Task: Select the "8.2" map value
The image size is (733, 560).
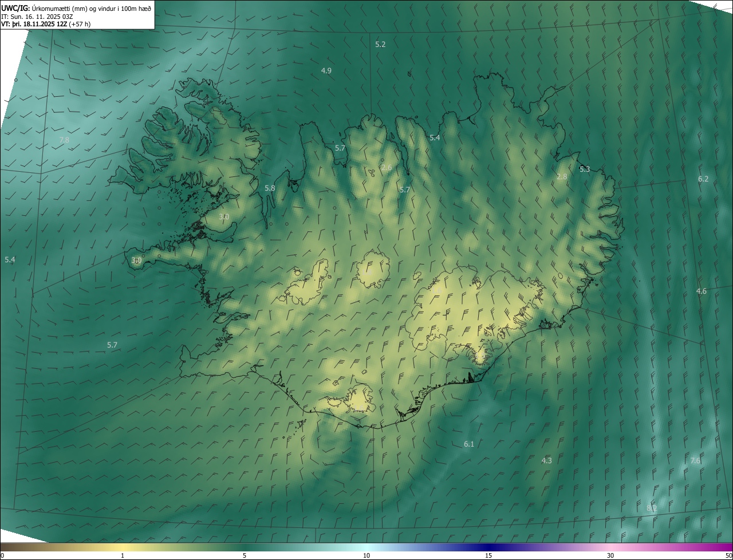Action: (x=652, y=508)
